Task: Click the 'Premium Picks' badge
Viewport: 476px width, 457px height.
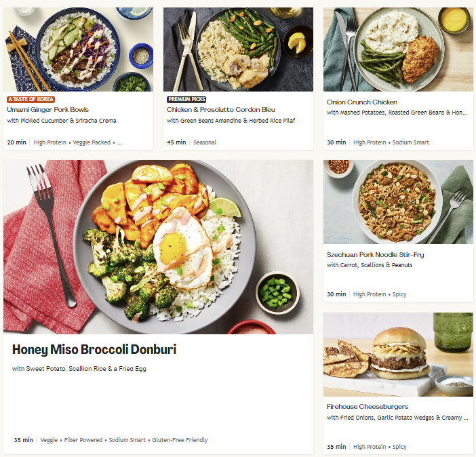Action: pyautogui.click(x=186, y=99)
